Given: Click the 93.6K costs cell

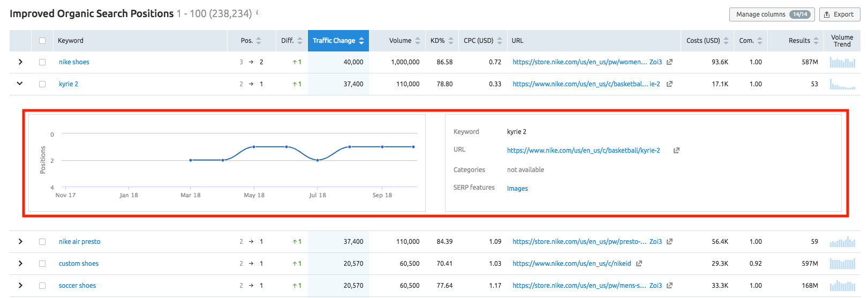Looking at the screenshot, I should tap(720, 62).
